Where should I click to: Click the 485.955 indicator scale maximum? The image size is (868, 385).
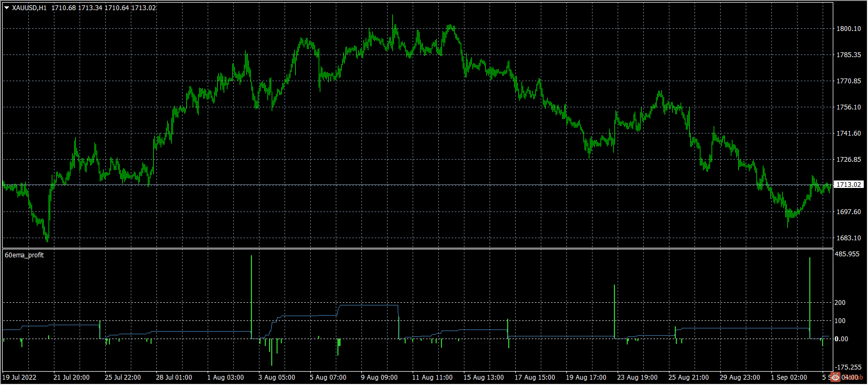pyautogui.click(x=848, y=254)
